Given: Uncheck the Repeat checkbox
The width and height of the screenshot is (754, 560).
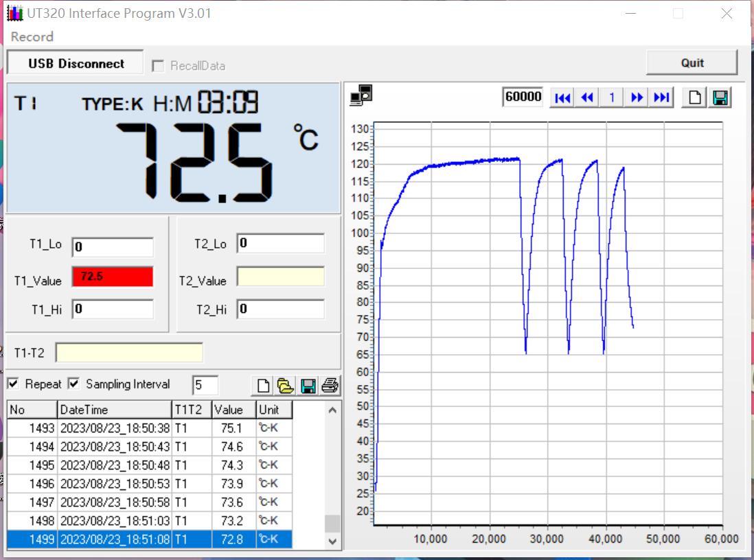Looking at the screenshot, I should (13, 384).
